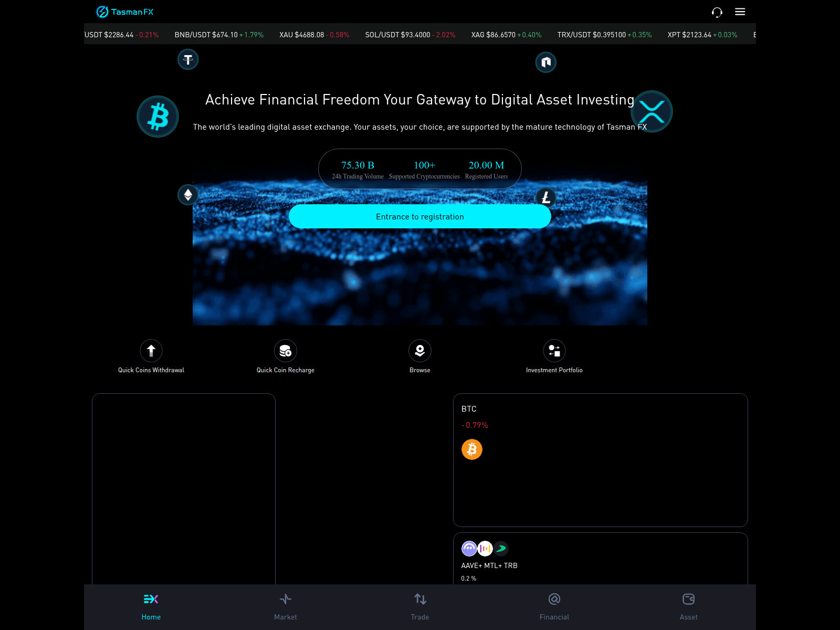
Task: Click the BTC card title
Action: [x=469, y=408]
